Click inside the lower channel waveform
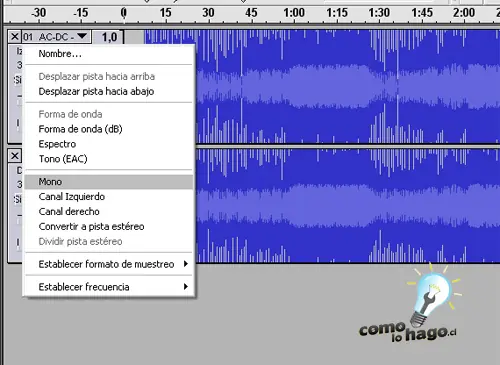Image resolution: width=500 pixels, height=365 pixels. pyautogui.click(x=347, y=206)
